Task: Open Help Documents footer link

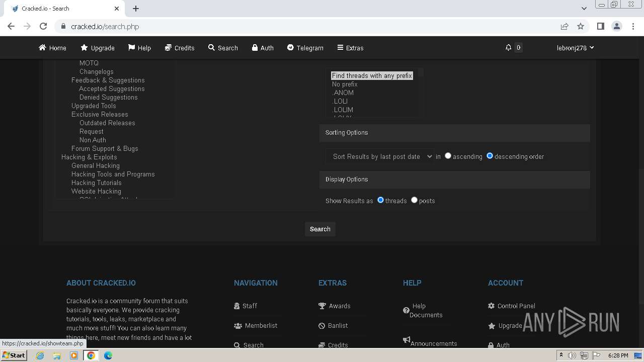Action: pyautogui.click(x=423, y=310)
